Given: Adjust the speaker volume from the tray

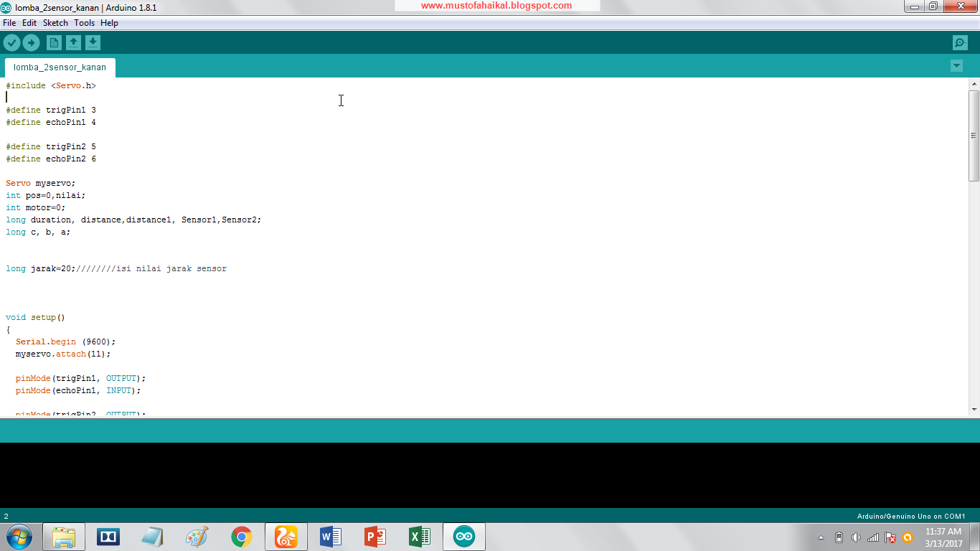Looking at the screenshot, I should [x=856, y=536].
